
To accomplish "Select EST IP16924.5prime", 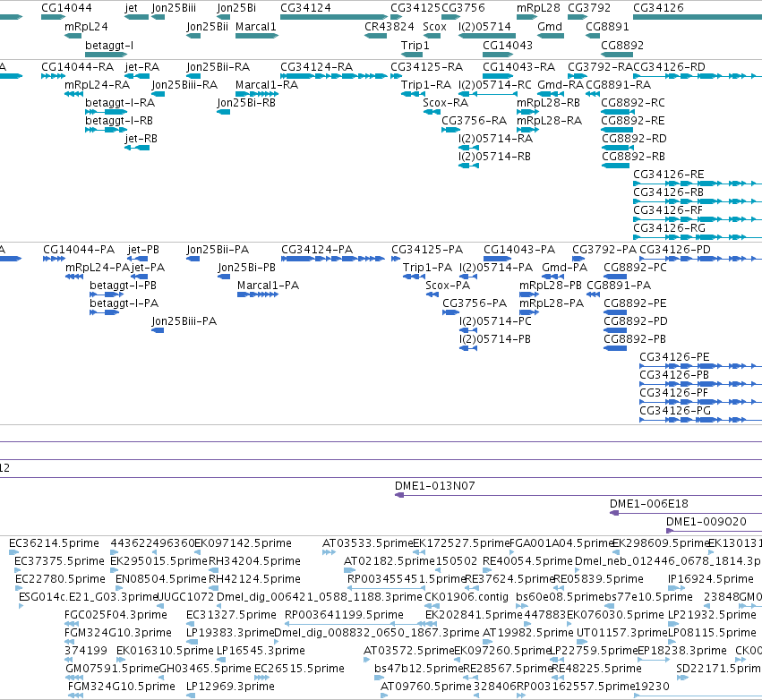I will (x=676, y=588).
